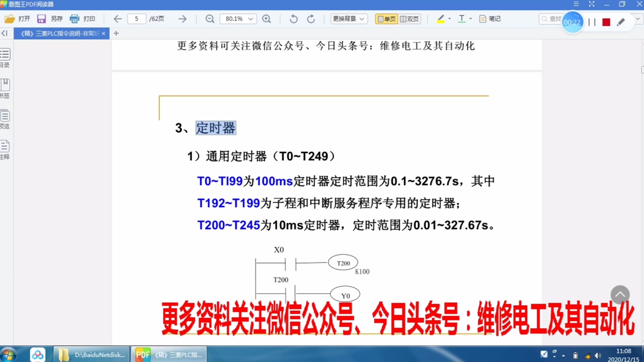Click the 另存 save-as button
Image resolution: width=644 pixels, height=362 pixels.
tap(50, 19)
